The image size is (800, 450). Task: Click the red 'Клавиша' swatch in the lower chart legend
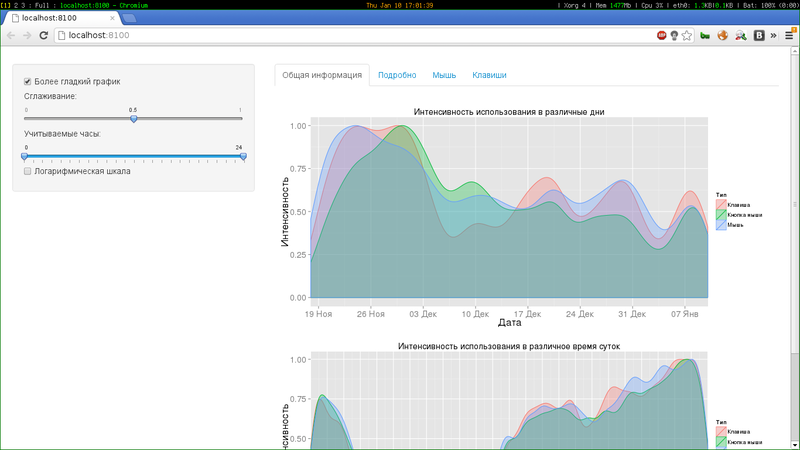coord(721,432)
